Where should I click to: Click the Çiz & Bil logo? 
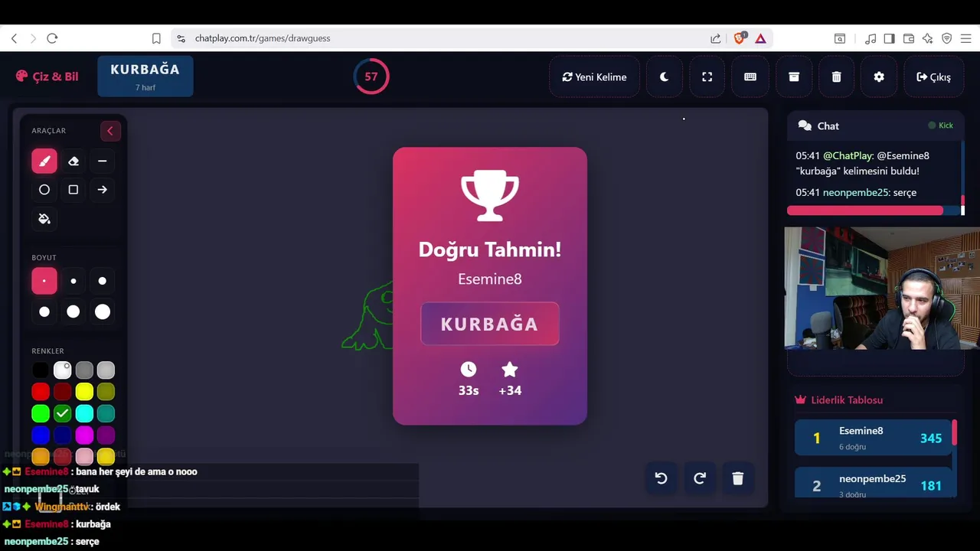tap(47, 77)
